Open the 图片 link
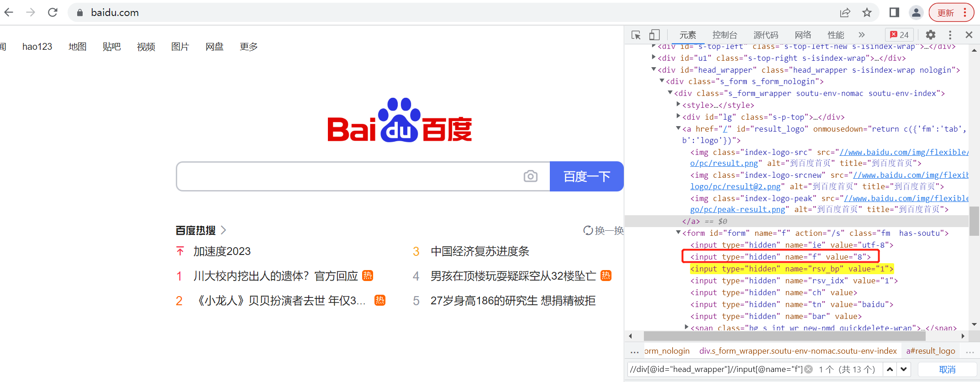Viewport: 980px width, 382px height. tap(180, 47)
